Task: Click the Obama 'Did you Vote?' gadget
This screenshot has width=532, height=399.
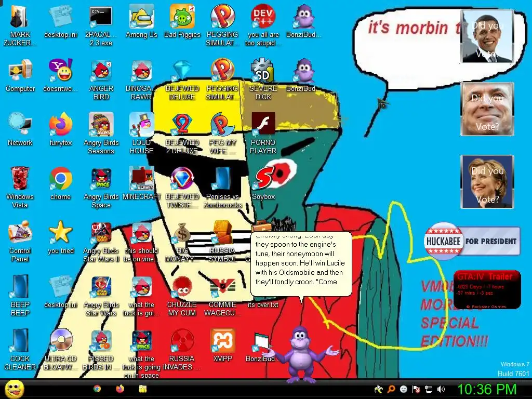Action: click(x=487, y=36)
